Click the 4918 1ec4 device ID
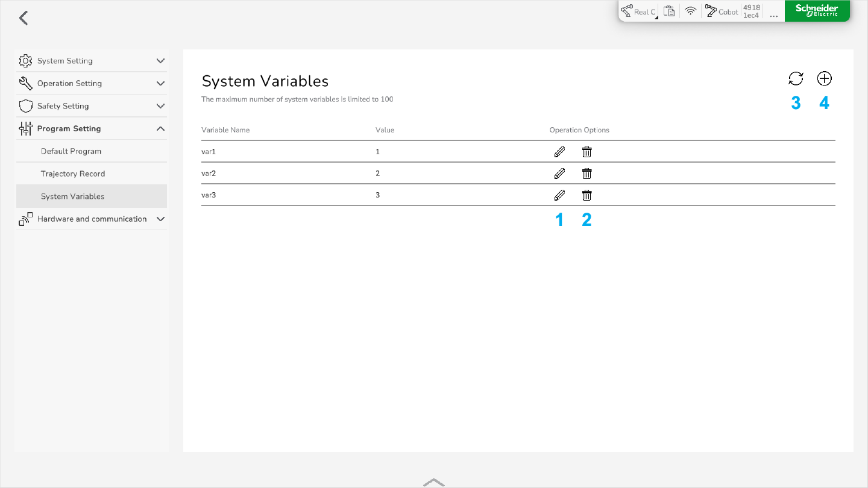868x488 pixels. click(751, 11)
